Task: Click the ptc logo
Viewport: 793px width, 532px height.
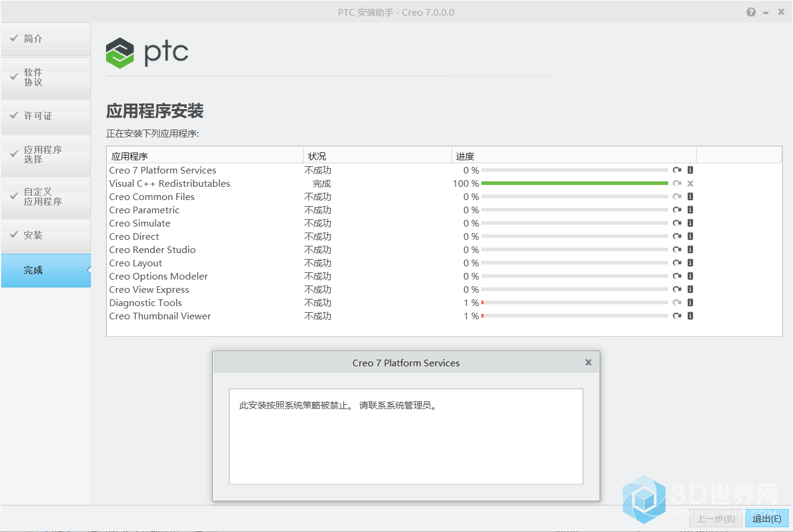Action: coord(147,53)
